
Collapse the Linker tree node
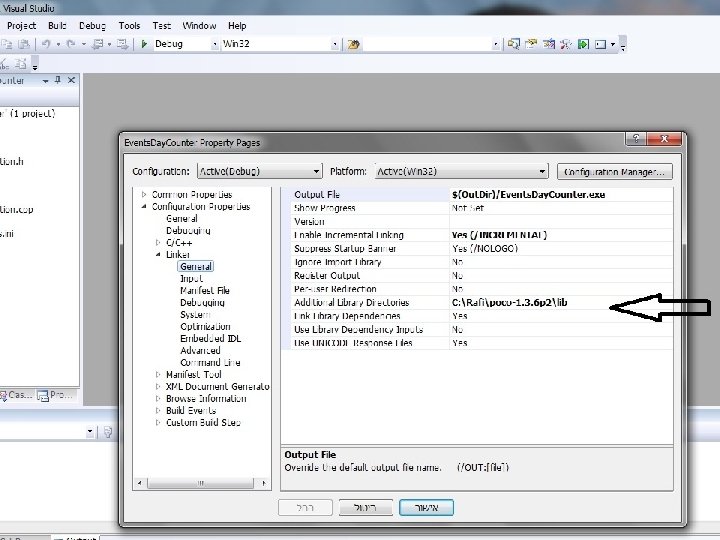(x=158, y=254)
